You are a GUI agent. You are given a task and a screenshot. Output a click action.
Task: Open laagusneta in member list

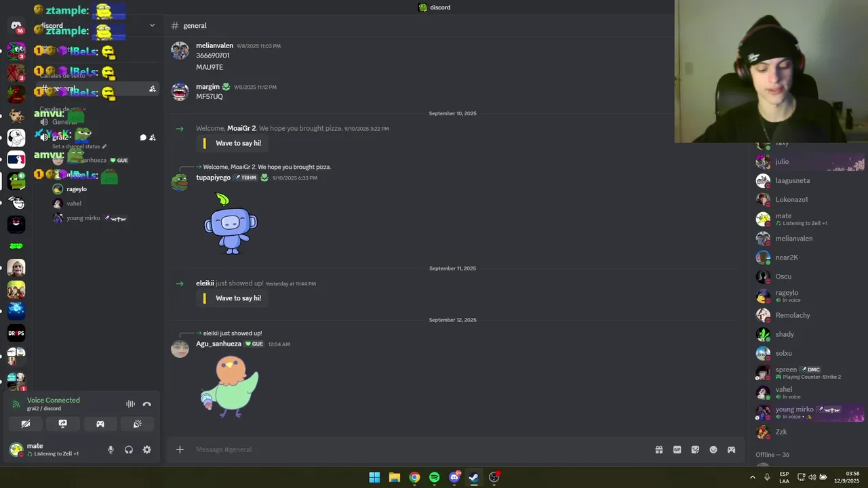point(810,181)
